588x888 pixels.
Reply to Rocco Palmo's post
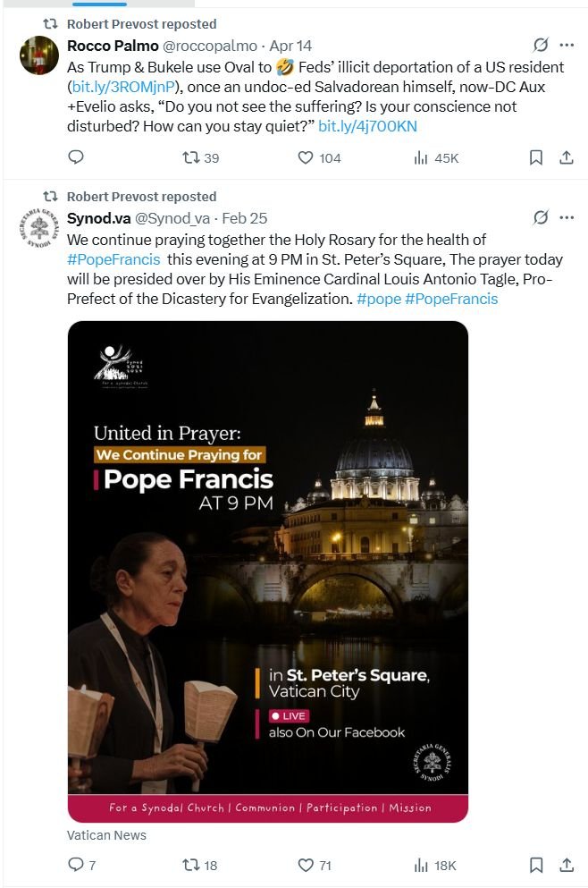pos(76,156)
